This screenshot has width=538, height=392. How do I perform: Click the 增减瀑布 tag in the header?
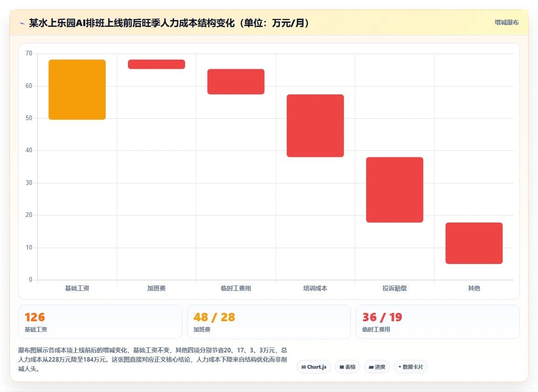506,23
